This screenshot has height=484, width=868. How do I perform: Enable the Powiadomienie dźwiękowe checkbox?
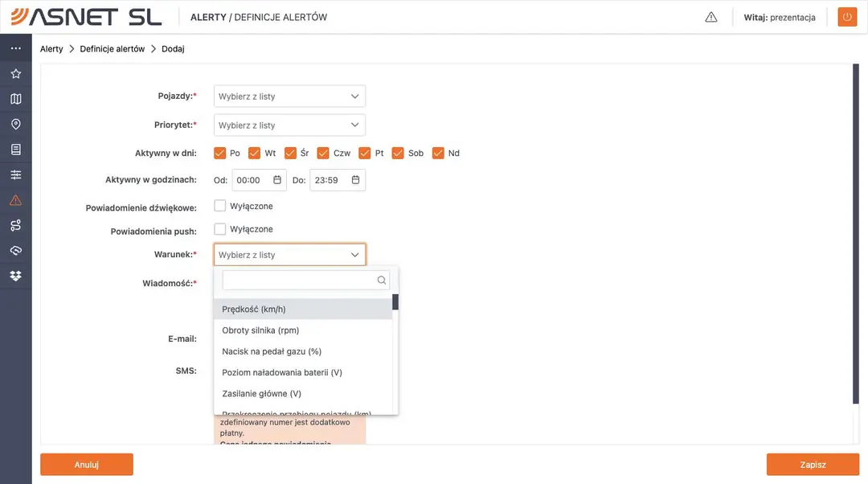[219, 206]
